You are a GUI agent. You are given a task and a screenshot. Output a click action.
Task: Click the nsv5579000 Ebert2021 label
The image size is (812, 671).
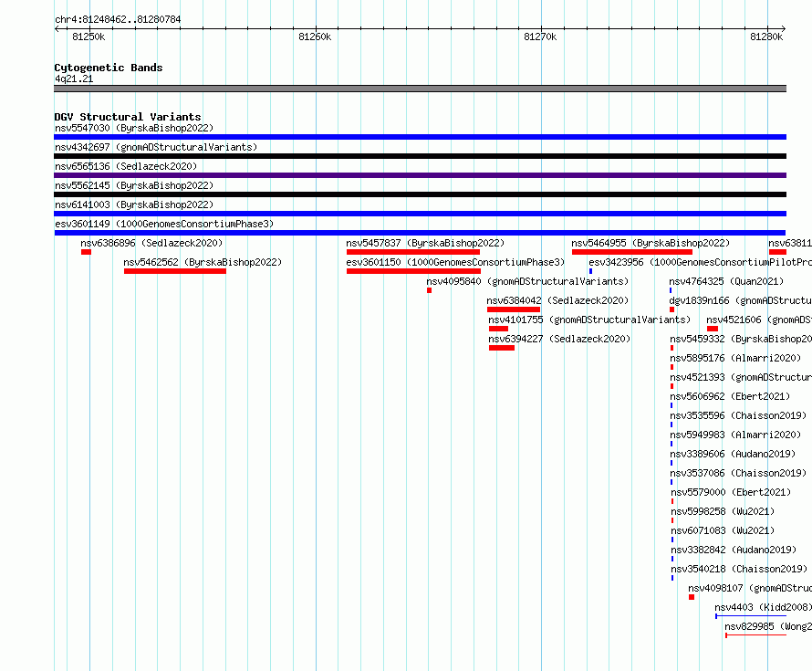(731, 492)
